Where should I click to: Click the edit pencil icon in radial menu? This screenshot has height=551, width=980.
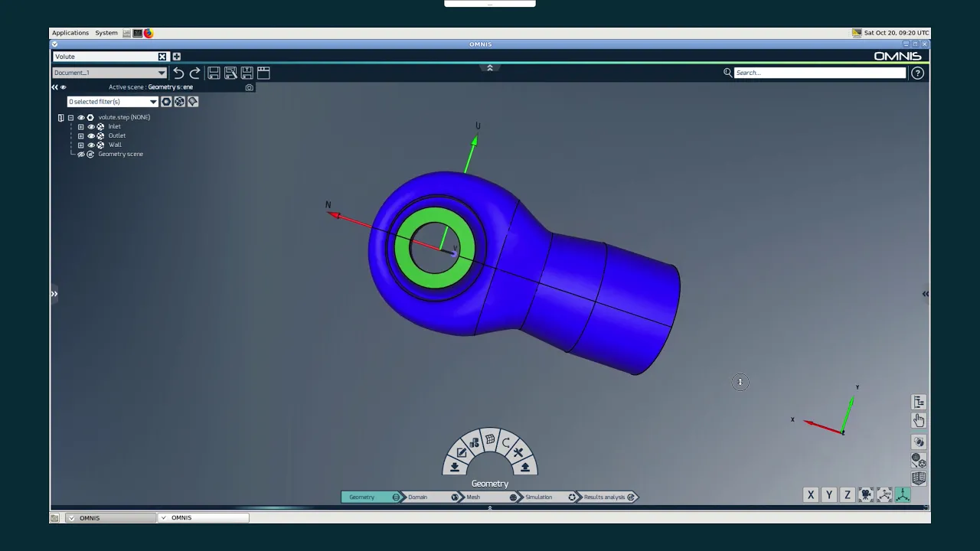[x=462, y=452]
